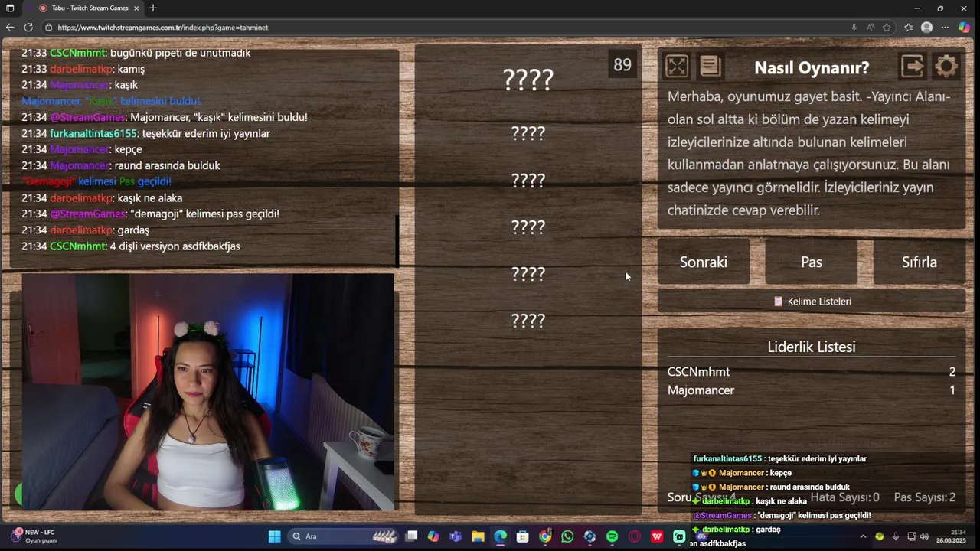
Task: Click Majomancer in the leaderboard
Action: click(x=701, y=390)
